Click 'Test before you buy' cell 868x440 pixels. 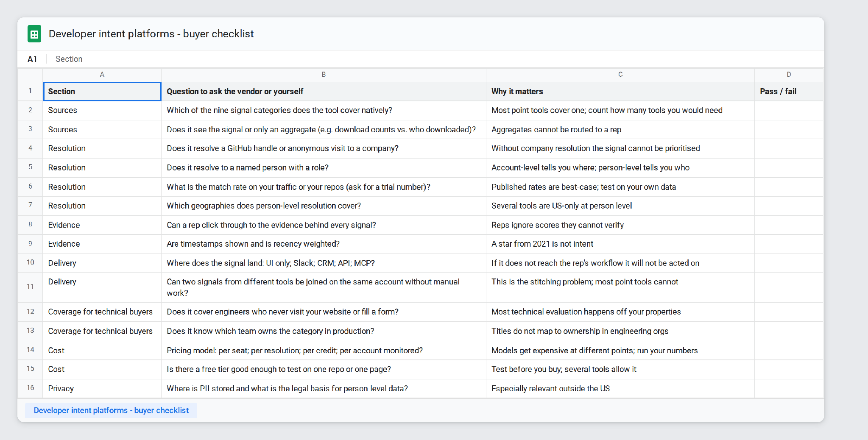click(620, 369)
